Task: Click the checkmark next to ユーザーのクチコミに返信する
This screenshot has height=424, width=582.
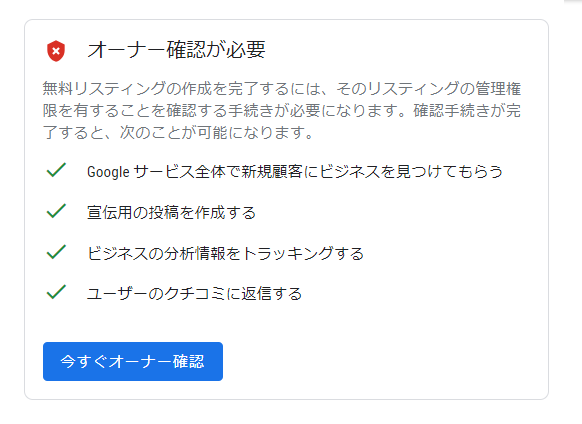Action: coord(56,292)
